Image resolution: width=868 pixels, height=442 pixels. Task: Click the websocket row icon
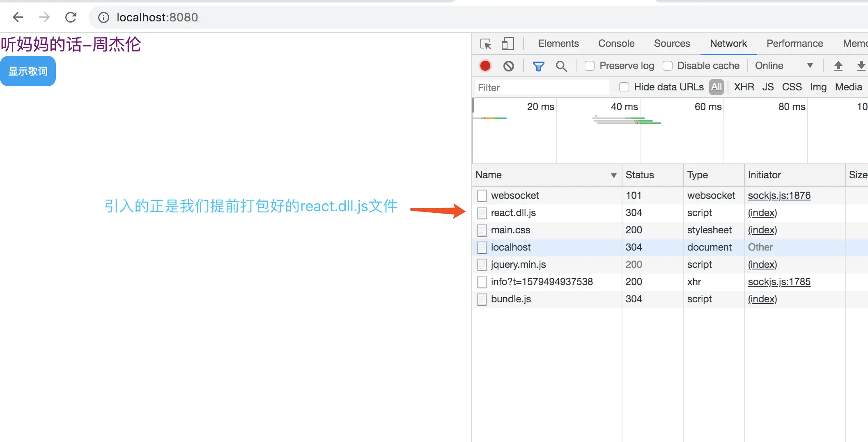[482, 196]
